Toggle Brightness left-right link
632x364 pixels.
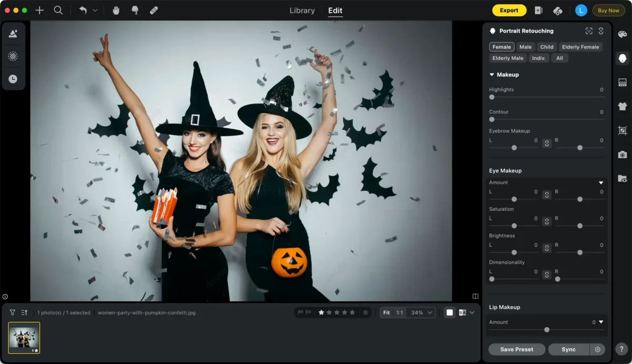tap(547, 248)
